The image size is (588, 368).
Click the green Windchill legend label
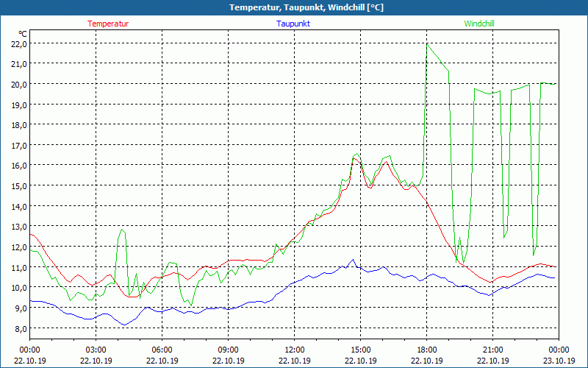click(x=479, y=24)
